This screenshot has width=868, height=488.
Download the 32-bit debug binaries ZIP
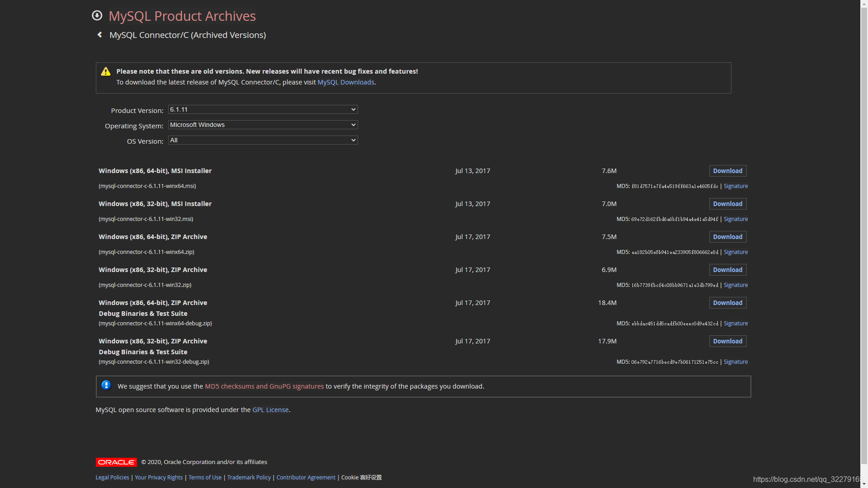pos(727,341)
